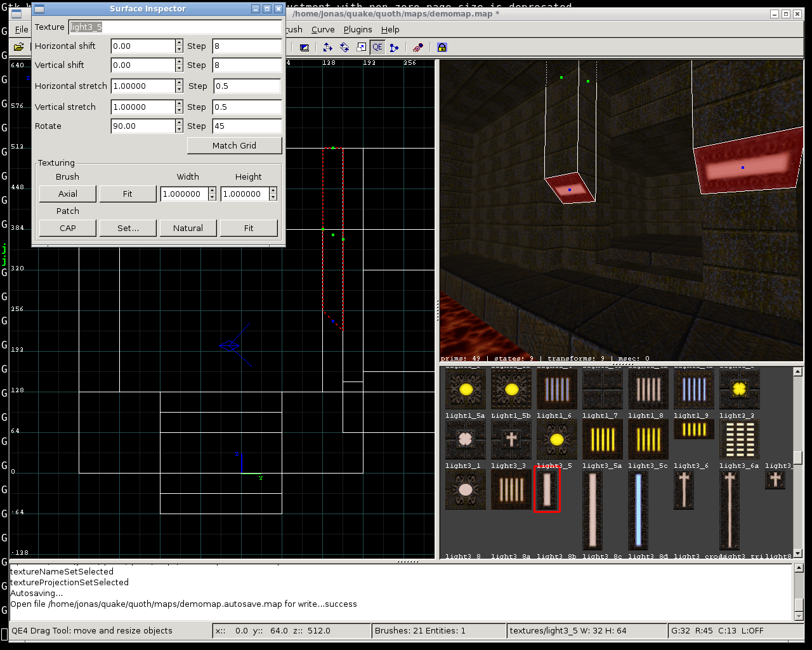Click the Horizontal shift value field
812x650 pixels.
point(143,46)
